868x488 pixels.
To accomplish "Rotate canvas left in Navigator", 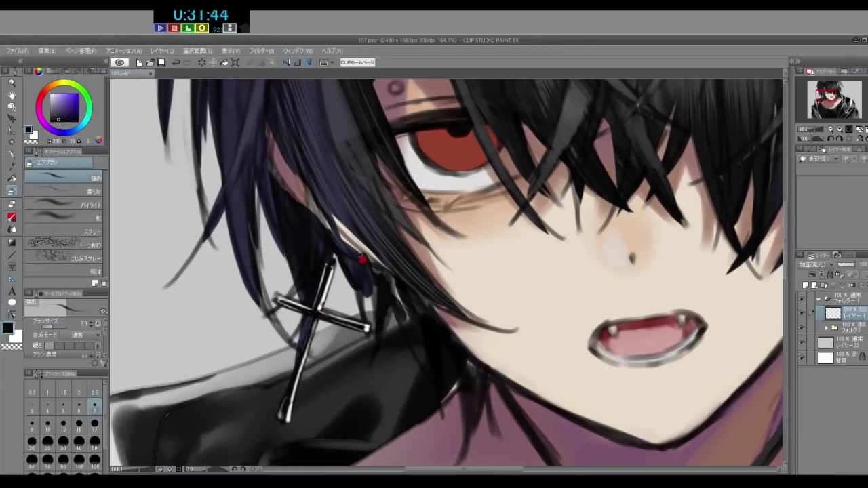I will [x=830, y=138].
